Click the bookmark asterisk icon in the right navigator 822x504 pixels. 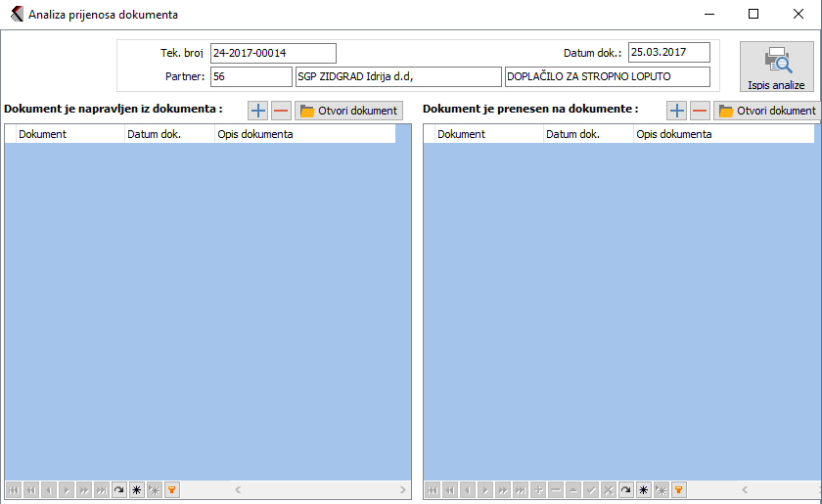coord(643,489)
